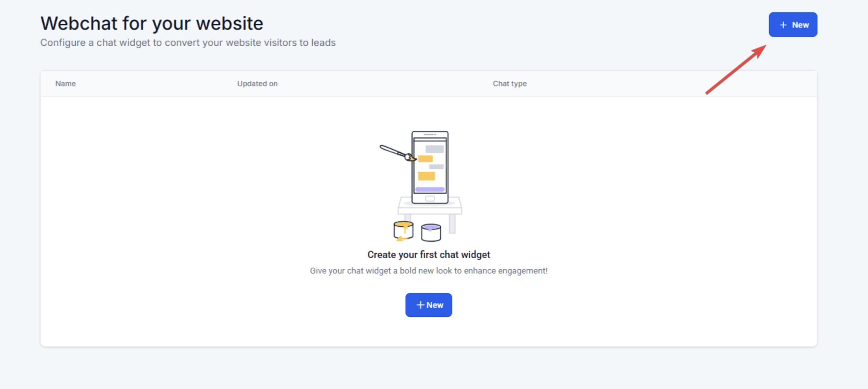Click the larger lower yellow chat bubble on the phone
868x389 pixels.
[426, 176]
